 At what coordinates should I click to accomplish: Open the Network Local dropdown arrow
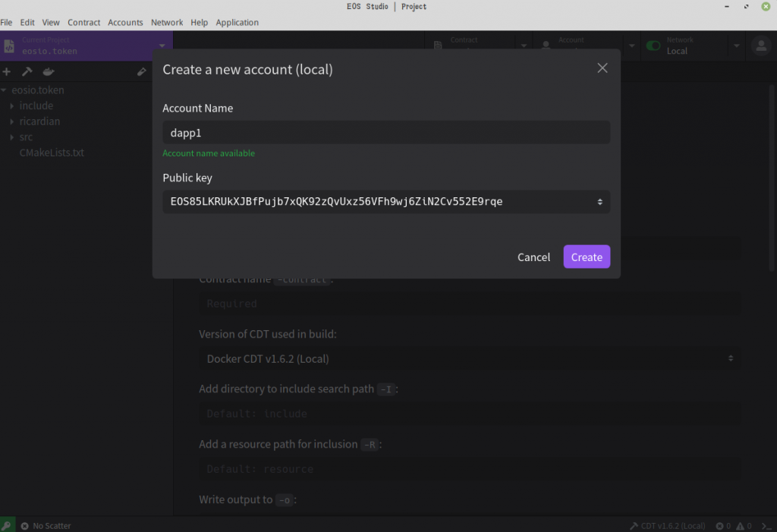[x=736, y=46]
